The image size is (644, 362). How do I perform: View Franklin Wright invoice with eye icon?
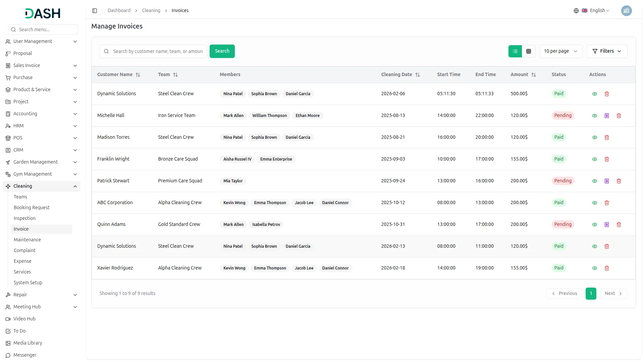coord(595,159)
